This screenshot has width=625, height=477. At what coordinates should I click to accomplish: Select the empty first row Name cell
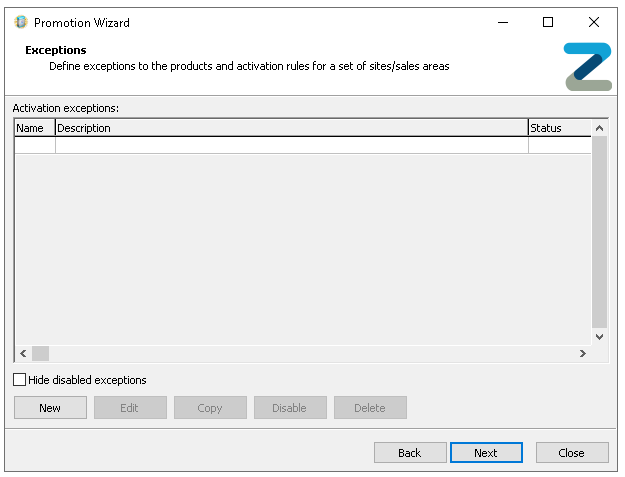pos(34,145)
